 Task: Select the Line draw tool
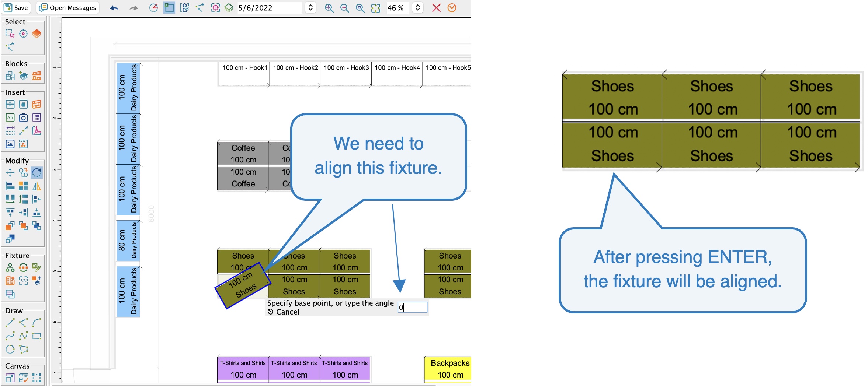(x=10, y=323)
